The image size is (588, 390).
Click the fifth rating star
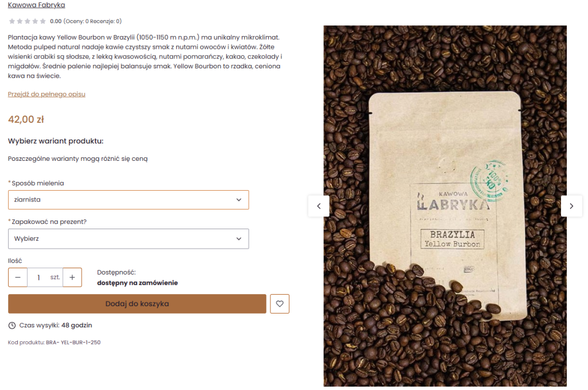click(x=42, y=21)
